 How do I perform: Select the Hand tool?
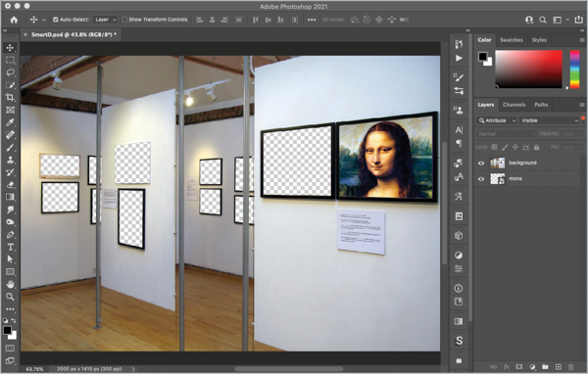[x=10, y=284]
